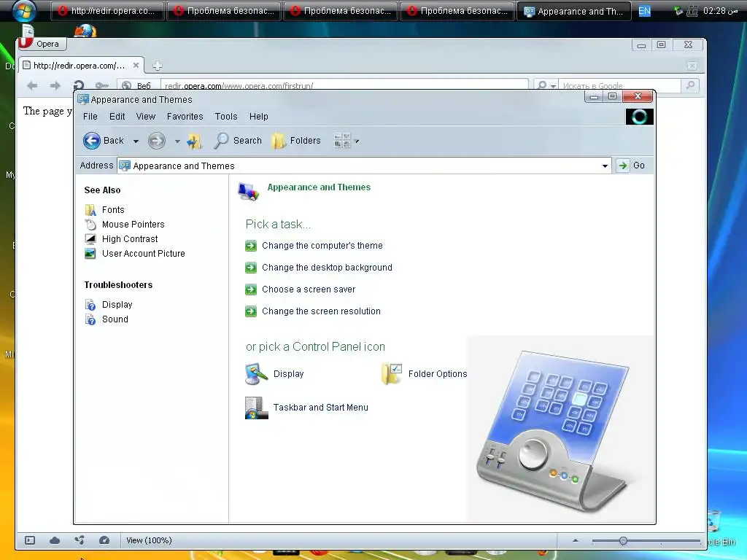
Task: Click the Forward arrow icon in explorer toolbar
Action: [x=156, y=141]
